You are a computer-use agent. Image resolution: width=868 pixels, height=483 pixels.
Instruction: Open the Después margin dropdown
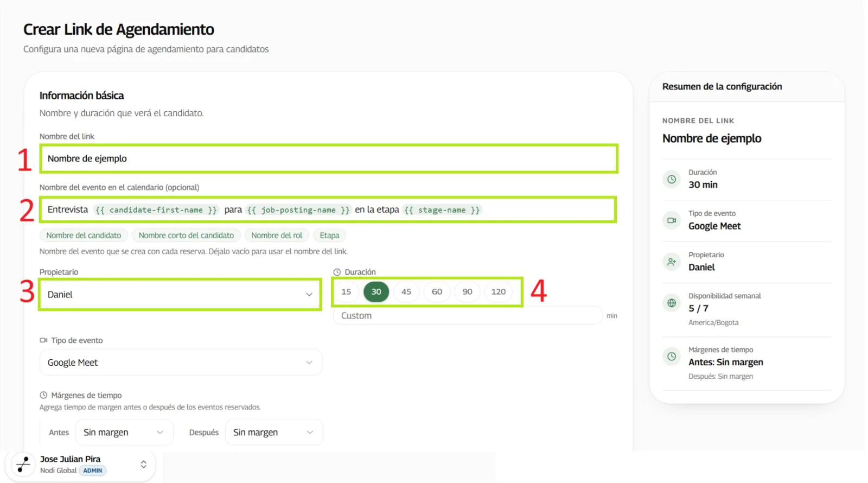tap(274, 433)
